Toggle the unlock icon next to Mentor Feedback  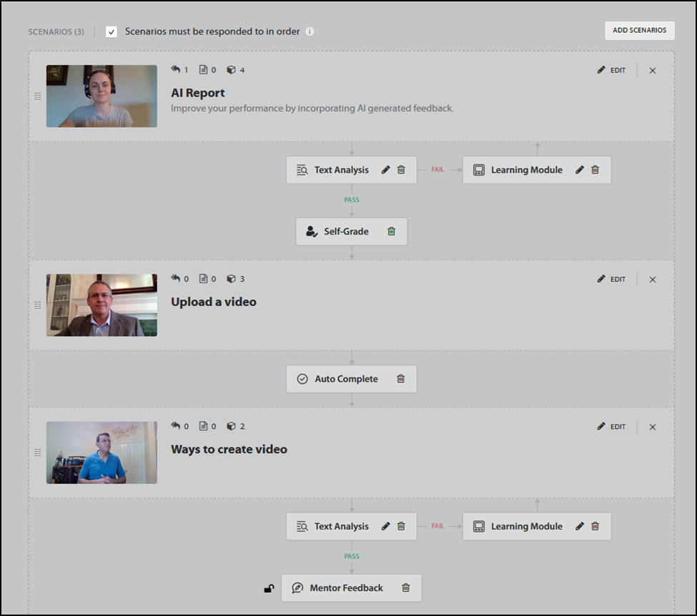click(x=268, y=587)
